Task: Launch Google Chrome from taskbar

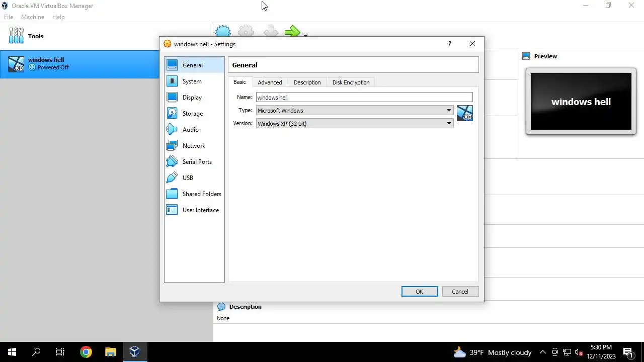Action: pos(86,352)
